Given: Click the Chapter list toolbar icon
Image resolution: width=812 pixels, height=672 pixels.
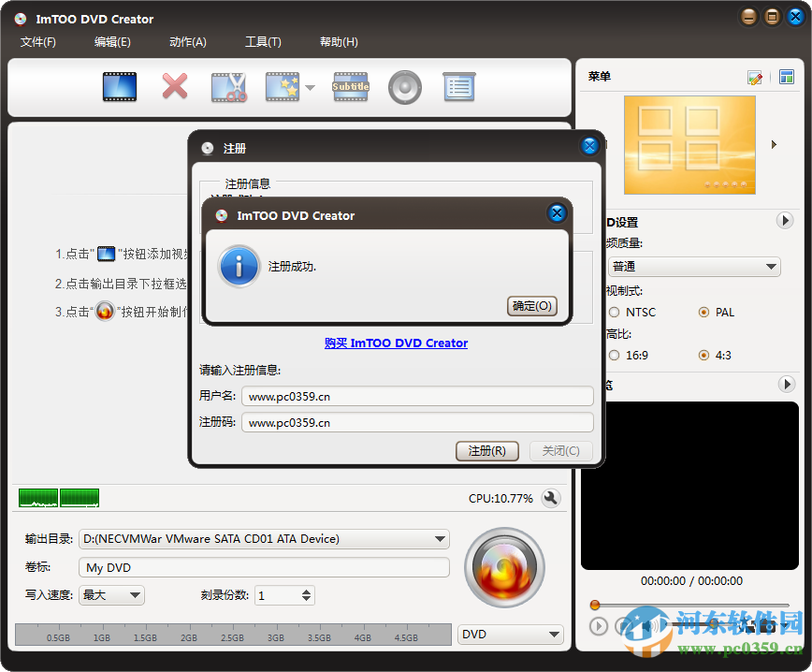Looking at the screenshot, I should [459, 86].
